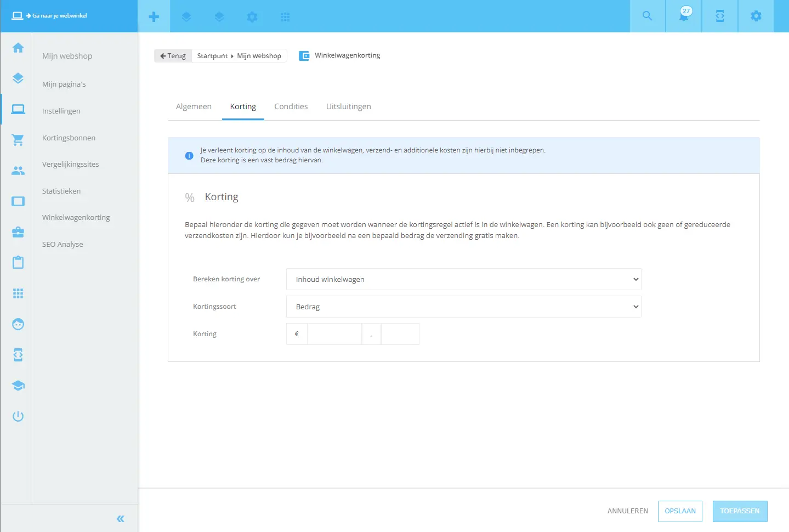Image resolution: width=789 pixels, height=532 pixels.
Task: Open Kortingsbonnen in side menu
Action: click(x=69, y=138)
